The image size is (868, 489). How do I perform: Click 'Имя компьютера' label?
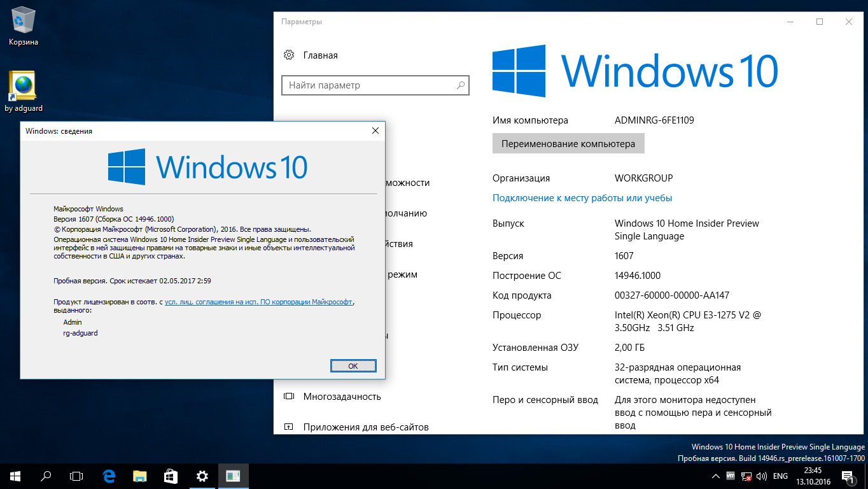530,120
